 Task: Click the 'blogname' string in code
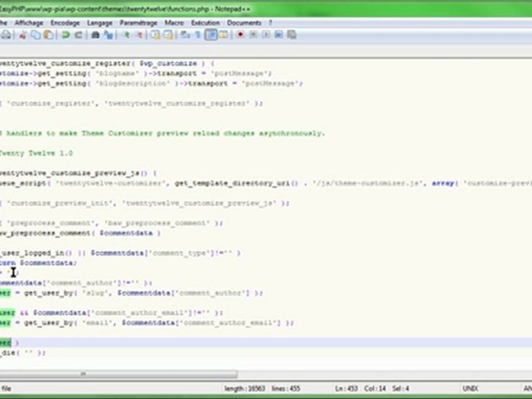click(x=117, y=74)
